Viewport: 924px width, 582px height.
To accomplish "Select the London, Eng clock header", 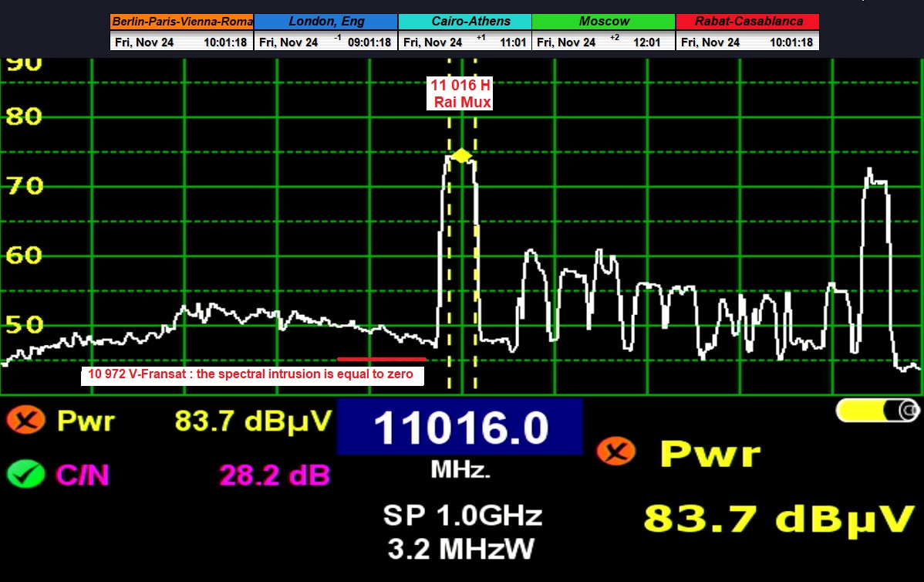I will click(x=326, y=22).
